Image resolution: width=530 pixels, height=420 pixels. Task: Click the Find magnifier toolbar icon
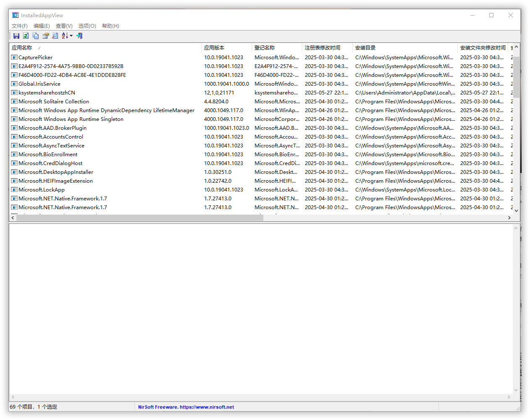[x=55, y=36]
